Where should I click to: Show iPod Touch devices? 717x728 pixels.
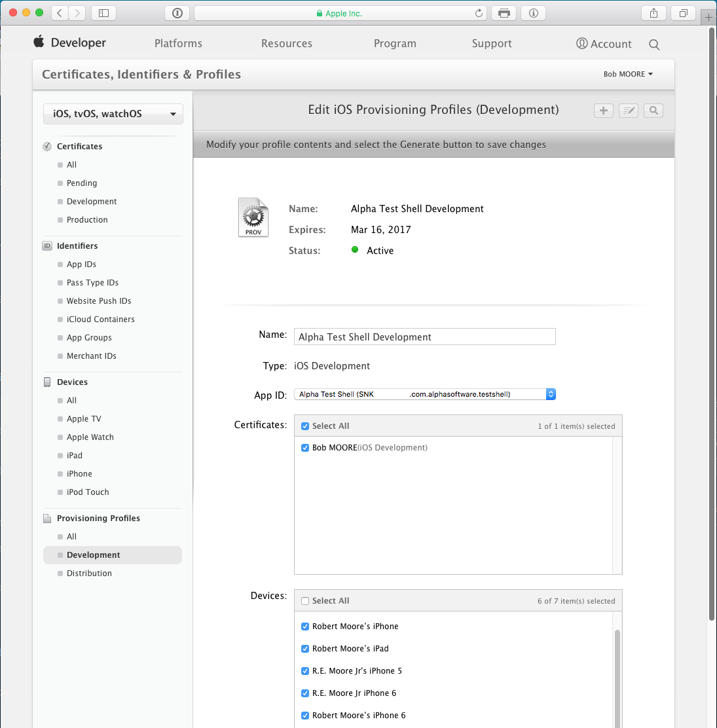coord(88,492)
